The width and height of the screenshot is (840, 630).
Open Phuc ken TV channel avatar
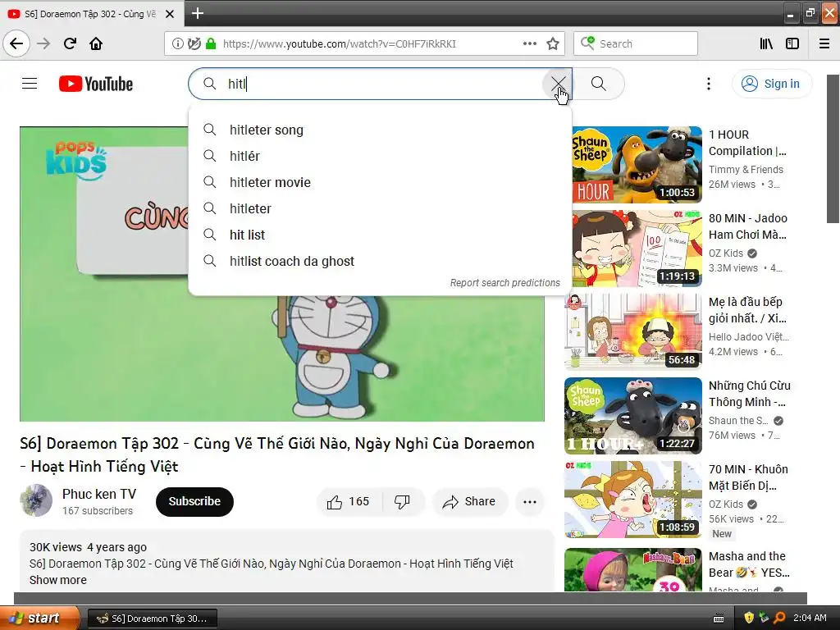click(36, 501)
